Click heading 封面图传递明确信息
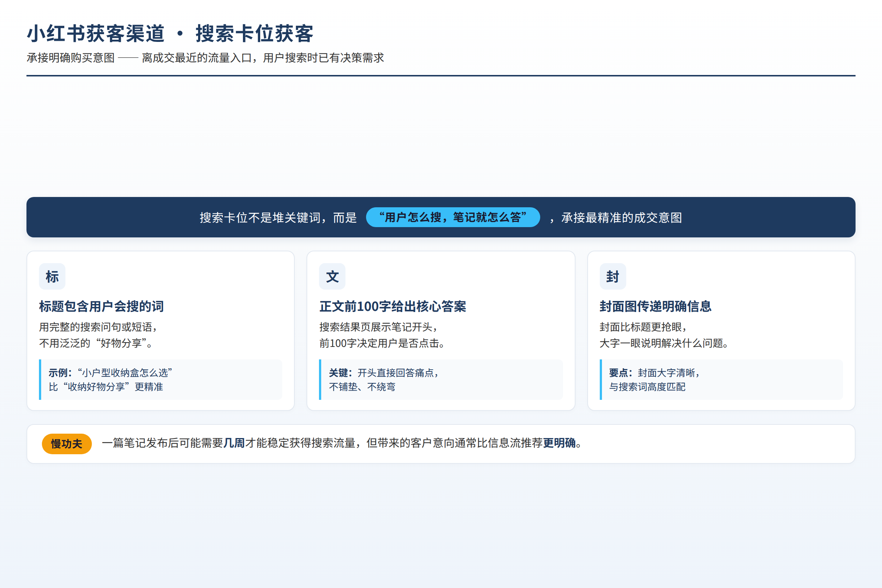The image size is (882, 588). 656,306
